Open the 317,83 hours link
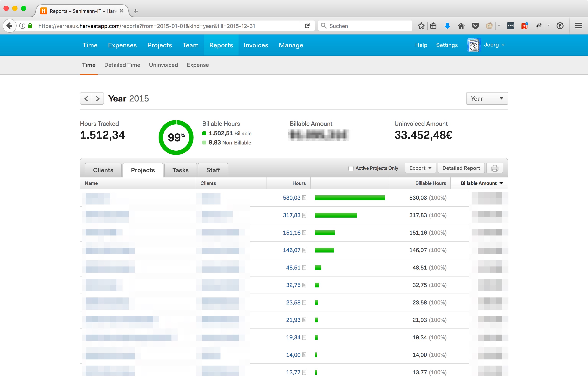The height and width of the screenshot is (378, 588). tap(291, 215)
